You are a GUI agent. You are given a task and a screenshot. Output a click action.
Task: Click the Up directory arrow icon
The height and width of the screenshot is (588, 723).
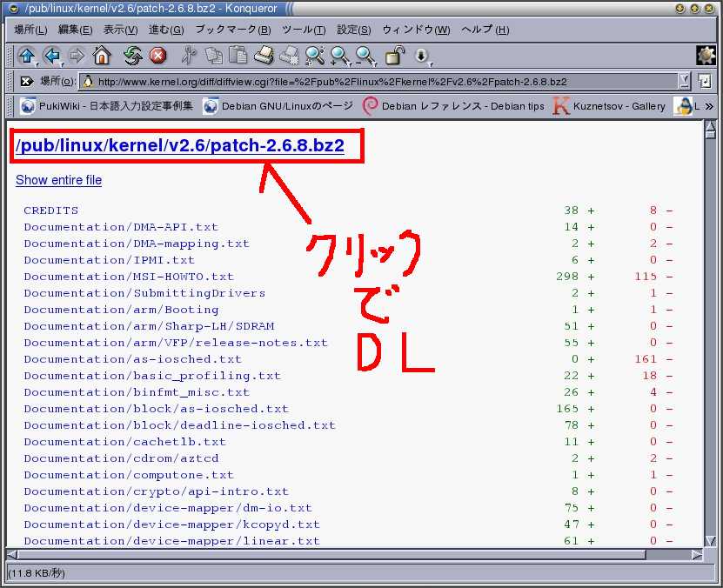pos(25,56)
